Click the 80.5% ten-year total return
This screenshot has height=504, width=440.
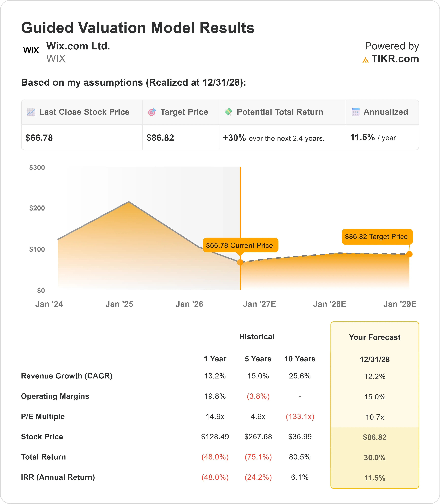click(300, 457)
